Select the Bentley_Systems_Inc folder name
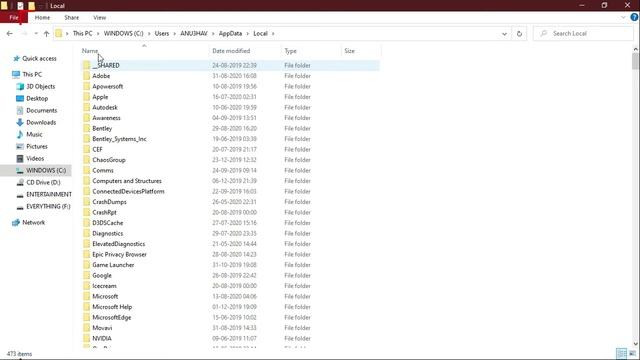640x360 pixels. point(119,139)
